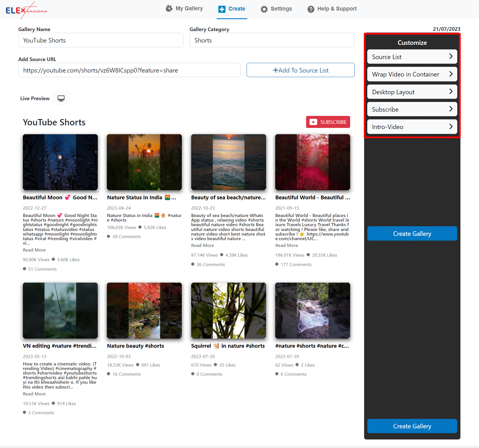
Task: Open the My Gallery tab
Action: click(x=184, y=9)
